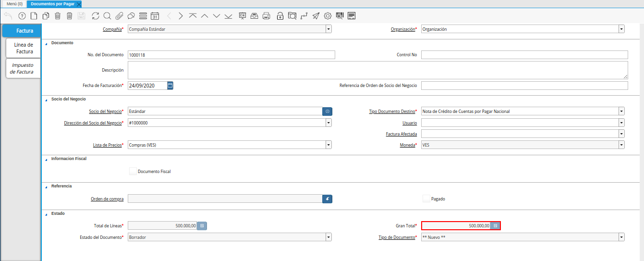Click the Socio del Negocio search button

pos(327,112)
